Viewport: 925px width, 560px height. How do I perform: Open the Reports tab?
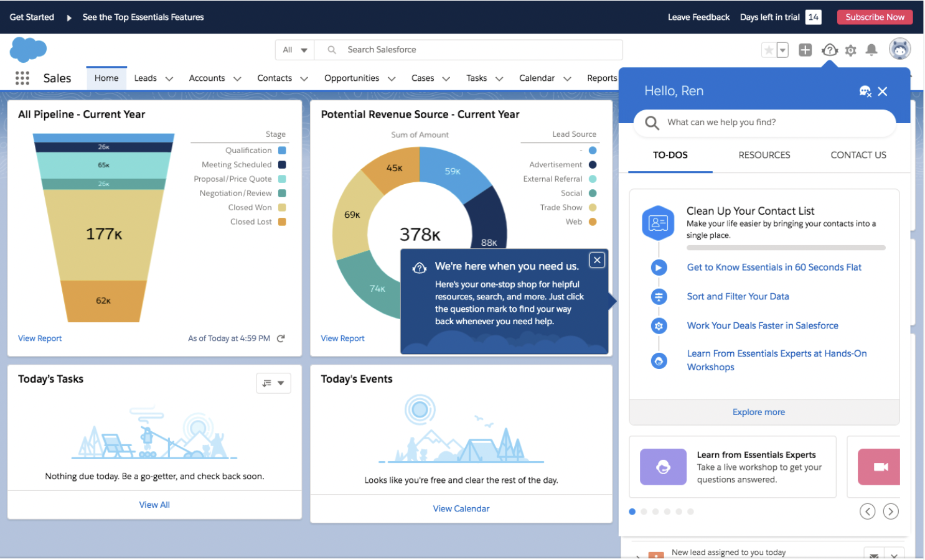coord(602,78)
